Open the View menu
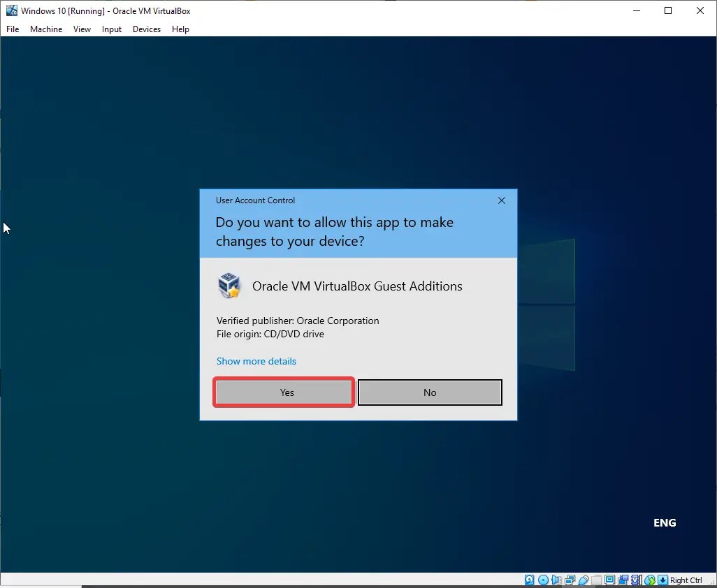Viewport: 717px width, 588px height. coord(82,29)
